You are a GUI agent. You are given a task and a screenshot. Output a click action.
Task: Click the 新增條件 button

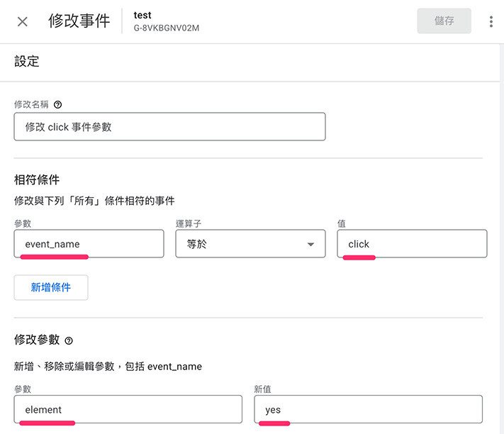click(51, 288)
